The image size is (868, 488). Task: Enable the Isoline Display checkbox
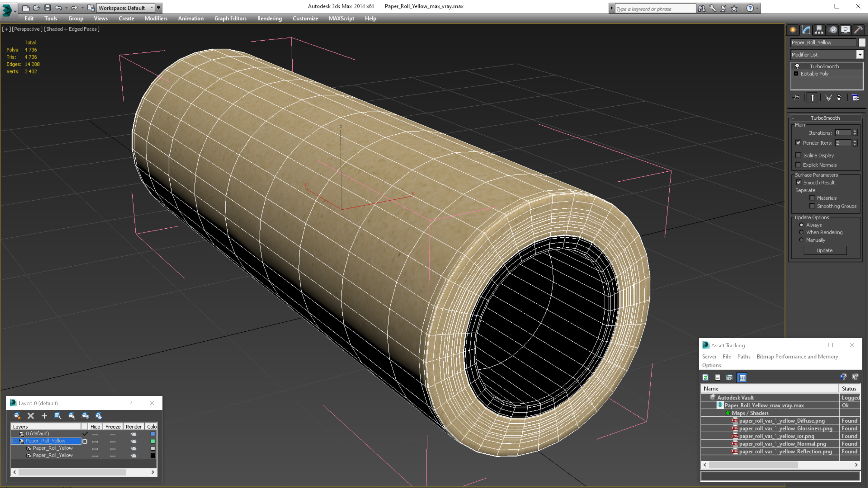pos(798,155)
